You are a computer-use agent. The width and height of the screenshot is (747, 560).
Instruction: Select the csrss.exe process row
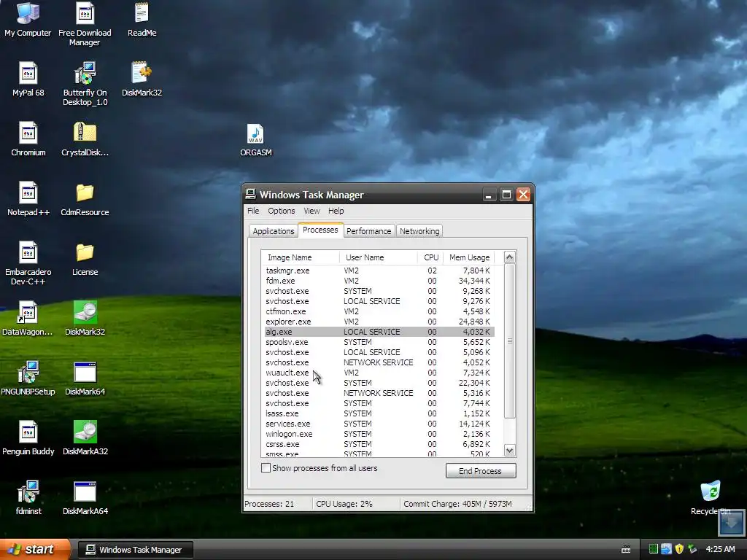(379, 444)
